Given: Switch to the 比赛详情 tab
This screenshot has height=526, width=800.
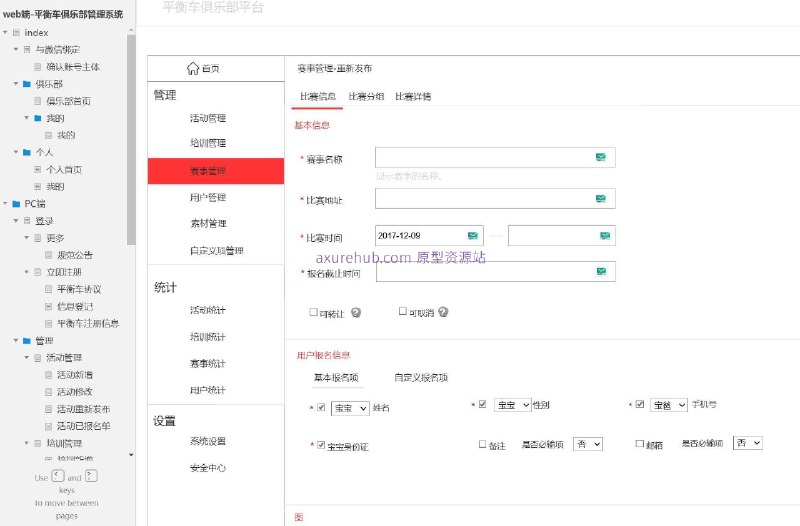Looking at the screenshot, I should pyautogui.click(x=413, y=96).
